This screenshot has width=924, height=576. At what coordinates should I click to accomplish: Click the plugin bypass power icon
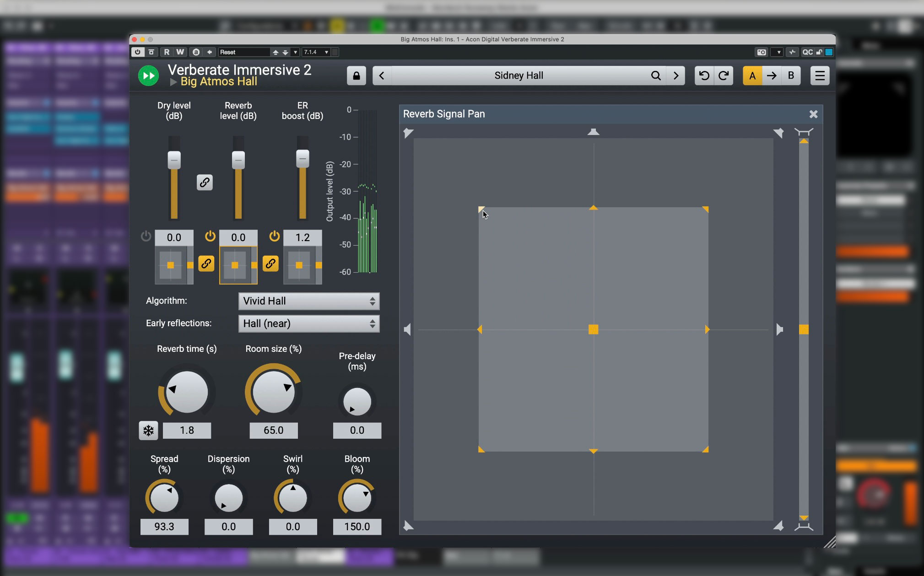[138, 52]
